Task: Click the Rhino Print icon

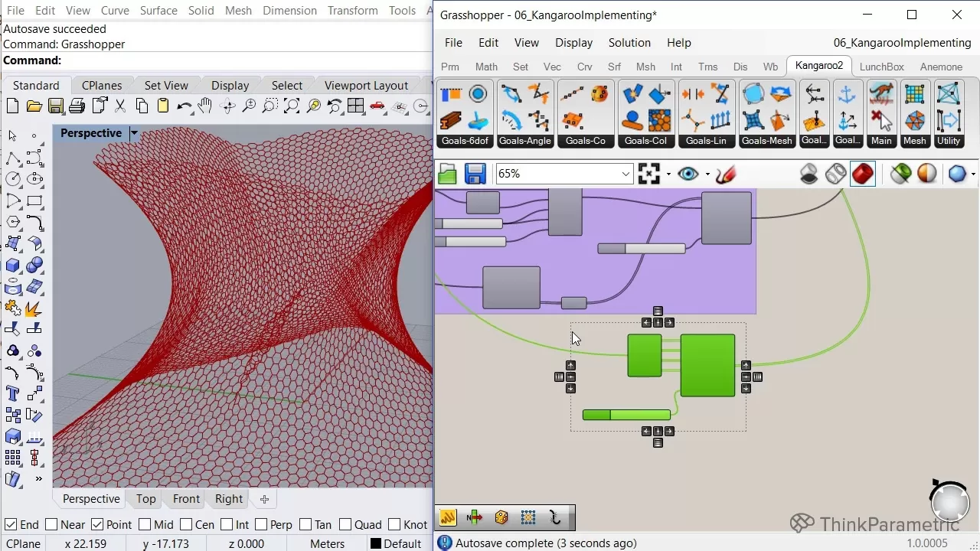Action: pyautogui.click(x=77, y=106)
